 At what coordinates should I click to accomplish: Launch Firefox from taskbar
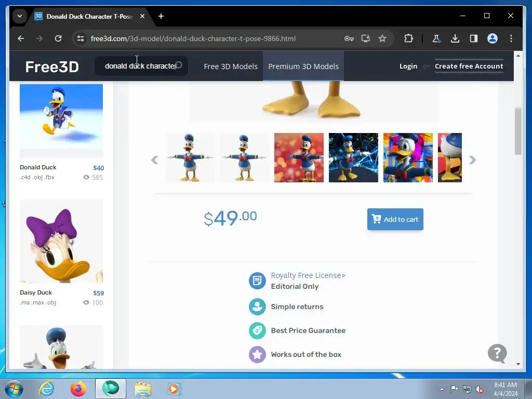78,389
